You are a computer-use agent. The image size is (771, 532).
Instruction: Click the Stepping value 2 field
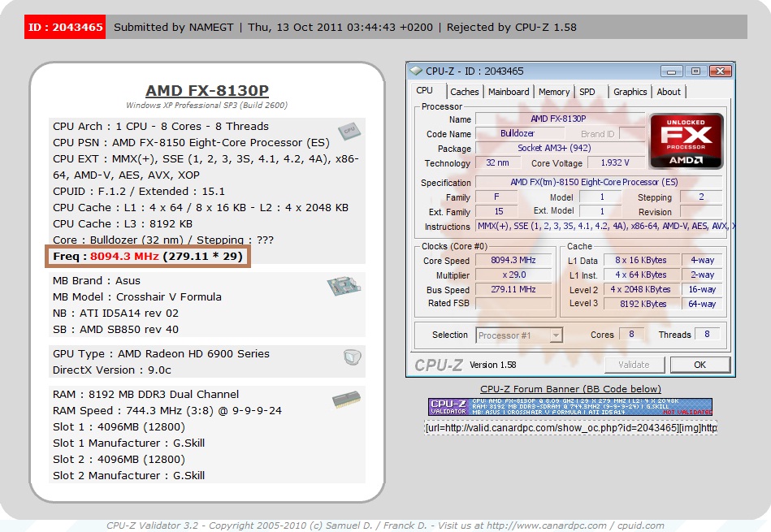pos(701,197)
